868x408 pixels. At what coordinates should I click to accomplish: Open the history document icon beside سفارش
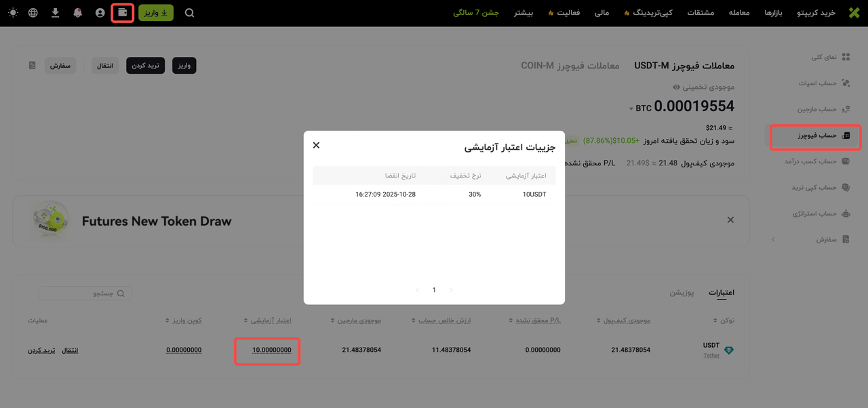click(32, 66)
